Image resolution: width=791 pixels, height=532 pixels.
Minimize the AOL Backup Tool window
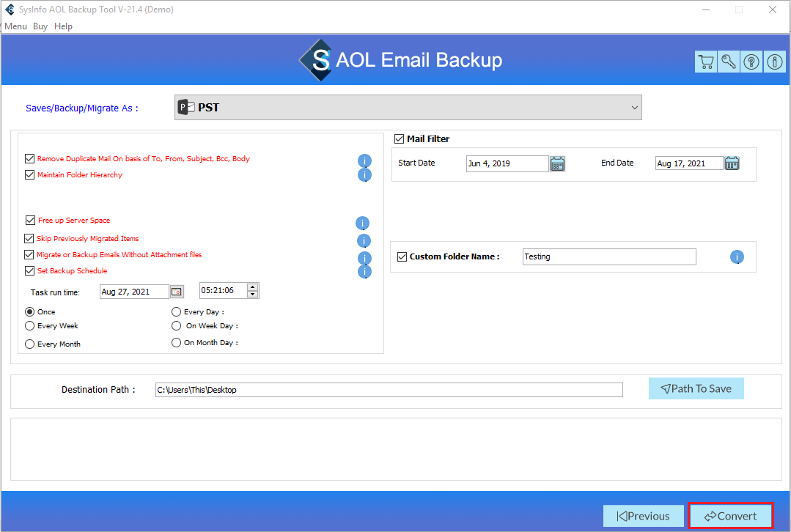(706, 10)
